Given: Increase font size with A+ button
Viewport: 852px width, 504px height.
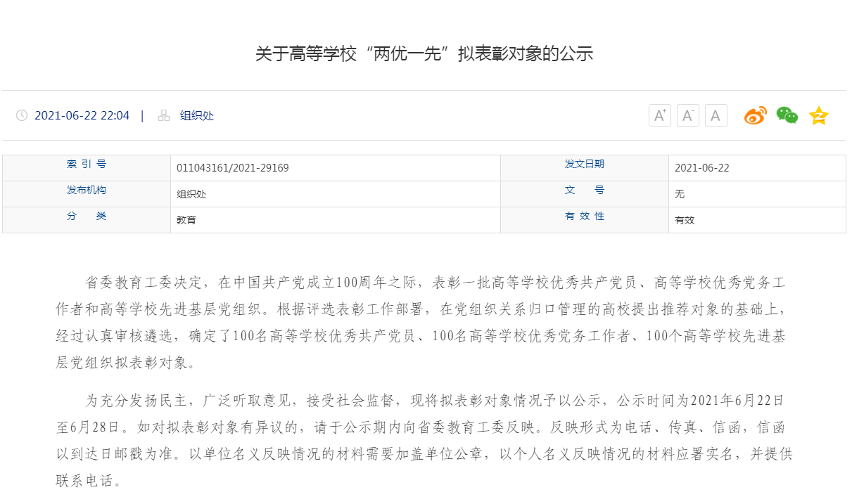Looking at the screenshot, I should pyautogui.click(x=659, y=115).
